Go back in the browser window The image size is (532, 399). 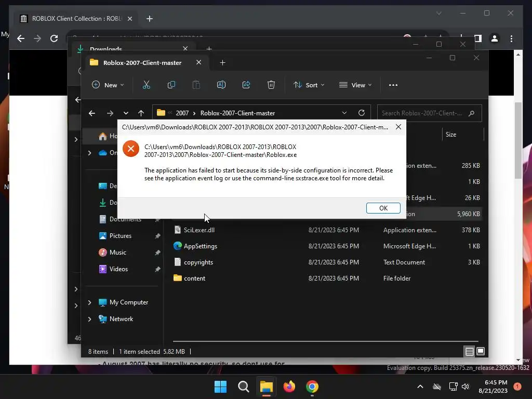pyautogui.click(x=21, y=38)
